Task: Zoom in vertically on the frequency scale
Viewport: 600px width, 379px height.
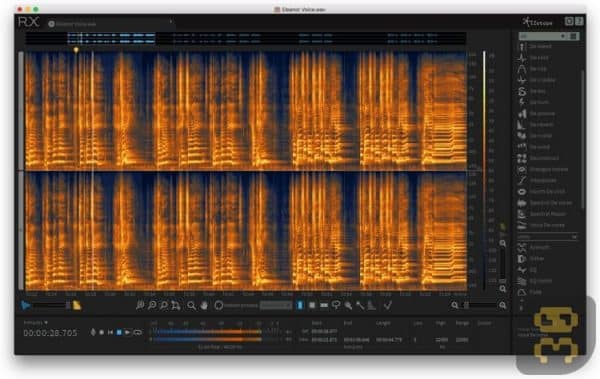Action: click(x=503, y=243)
